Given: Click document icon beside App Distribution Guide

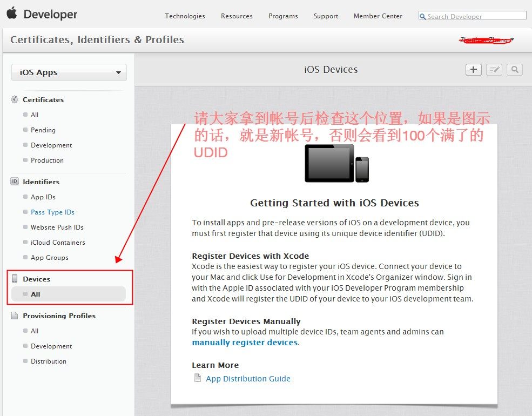Looking at the screenshot, I should (198, 378).
